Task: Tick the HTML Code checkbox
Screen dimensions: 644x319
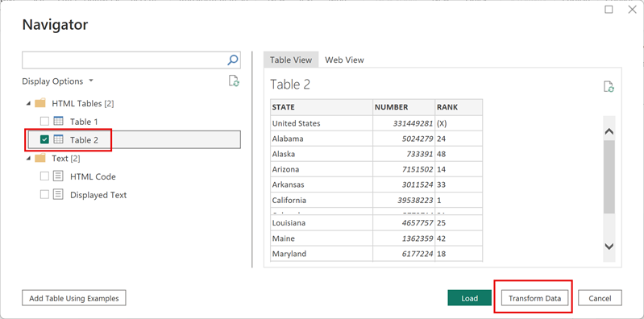Action: coord(44,176)
